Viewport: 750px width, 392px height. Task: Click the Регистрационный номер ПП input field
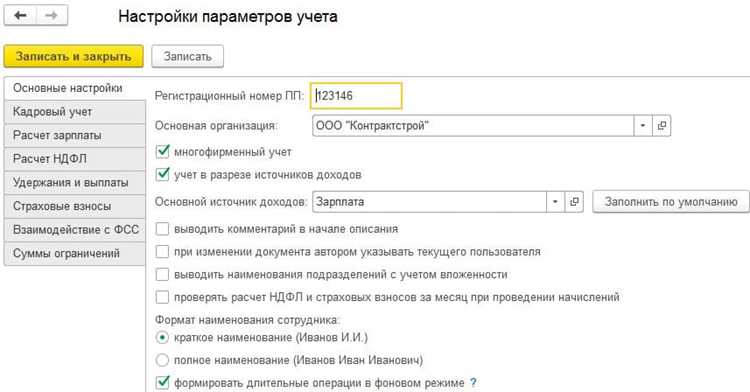[x=356, y=96]
